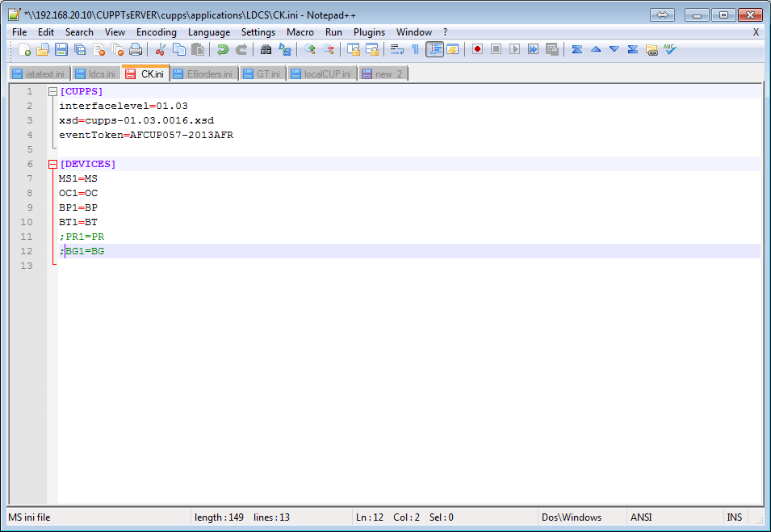Image resolution: width=771 pixels, height=532 pixels.
Task: Click the Undo arrow icon
Action: pos(223,49)
